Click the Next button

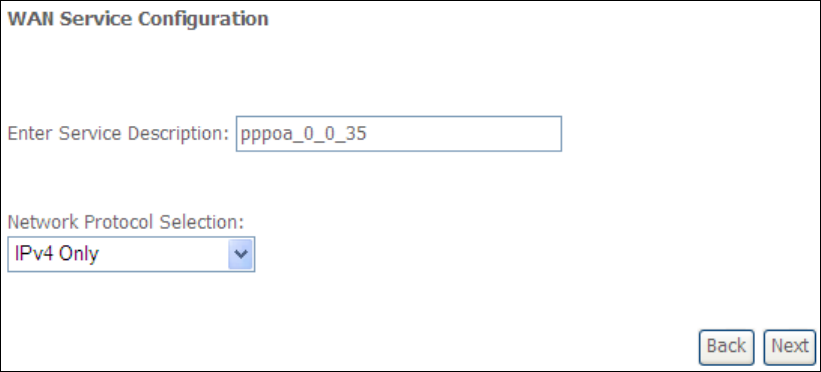tap(790, 347)
